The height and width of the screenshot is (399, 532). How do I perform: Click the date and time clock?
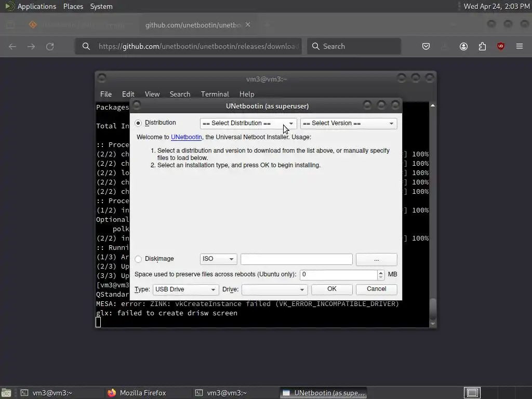[x=496, y=6]
